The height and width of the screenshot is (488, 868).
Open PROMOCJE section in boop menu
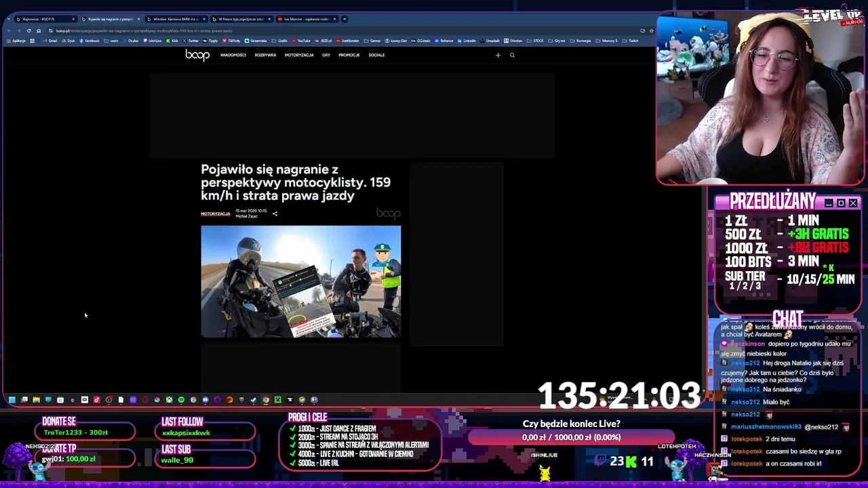349,55
